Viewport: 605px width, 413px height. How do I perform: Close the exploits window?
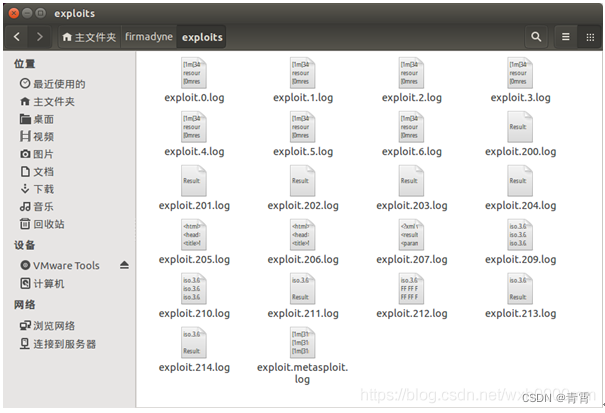click(x=14, y=14)
